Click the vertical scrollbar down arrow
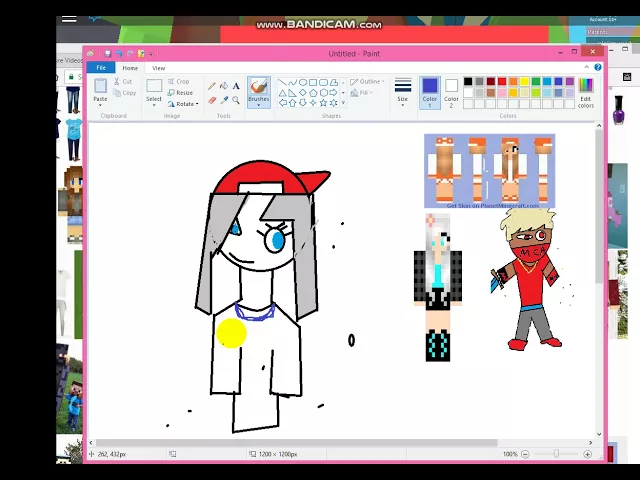 (599, 434)
